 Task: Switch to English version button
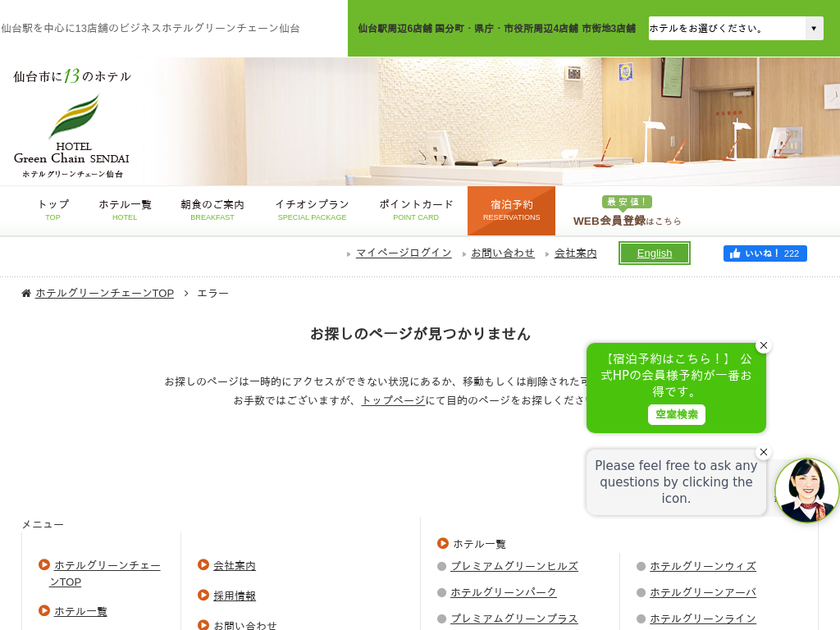click(654, 253)
